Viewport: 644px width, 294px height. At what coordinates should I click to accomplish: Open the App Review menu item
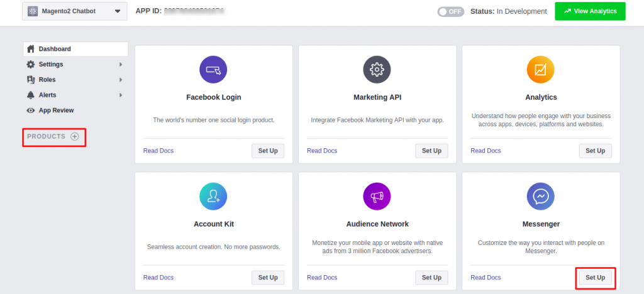75,111
